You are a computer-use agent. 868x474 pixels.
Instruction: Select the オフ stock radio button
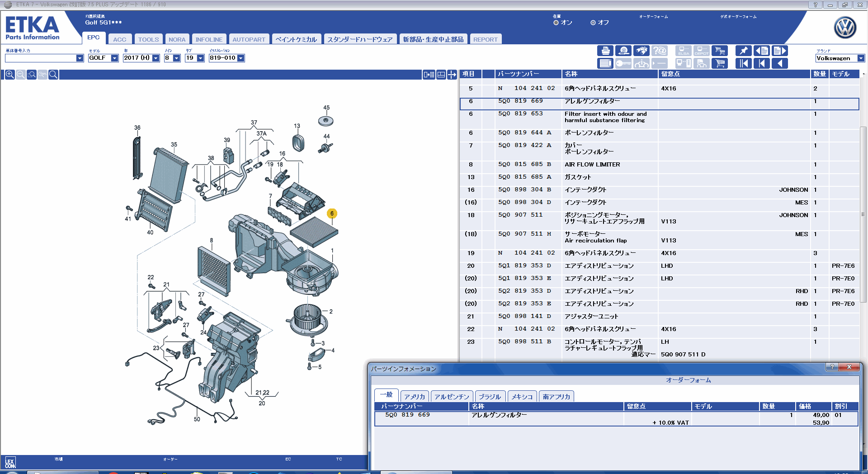pyautogui.click(x=593, y=23)
